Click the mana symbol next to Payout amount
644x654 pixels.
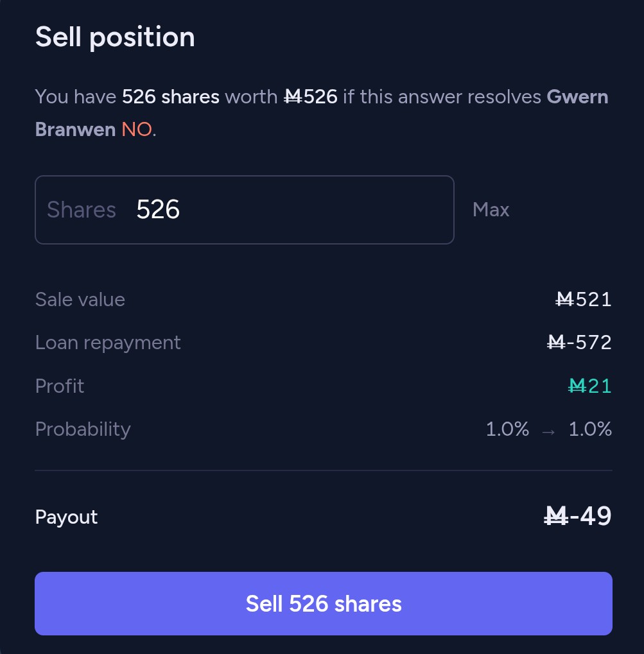point(556,516)
